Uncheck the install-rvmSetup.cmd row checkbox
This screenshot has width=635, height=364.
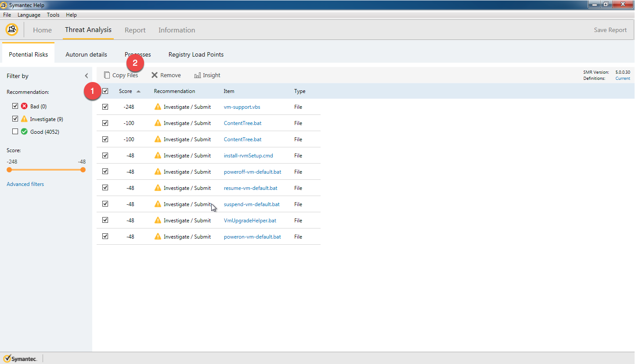tap(105, 156)
